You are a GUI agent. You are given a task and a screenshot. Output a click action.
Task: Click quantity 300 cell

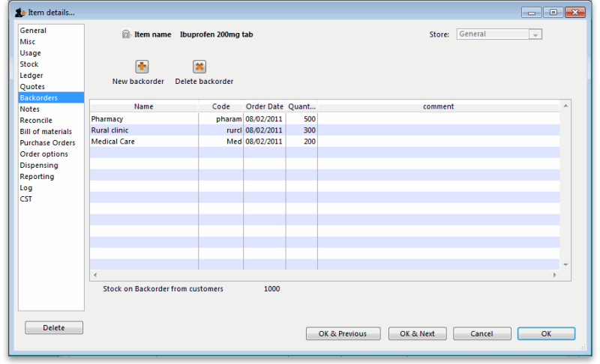pyautogui.click(x=301, y=130)
